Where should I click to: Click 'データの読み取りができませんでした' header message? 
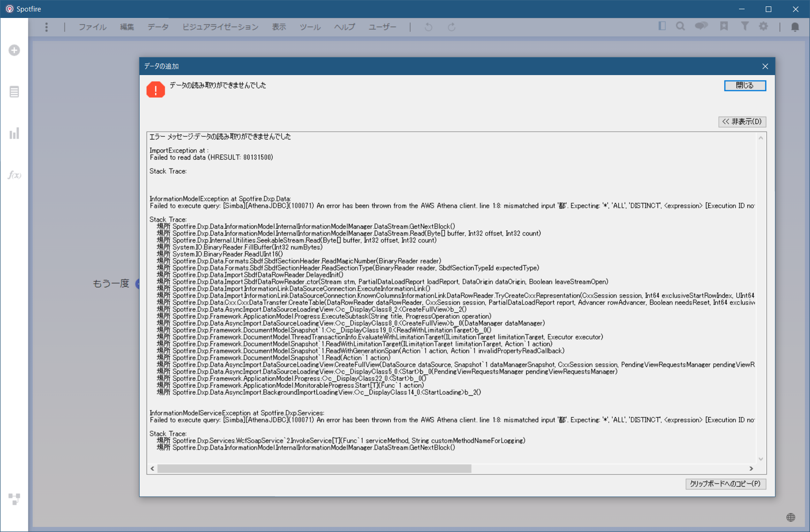[x=218, y=85]
